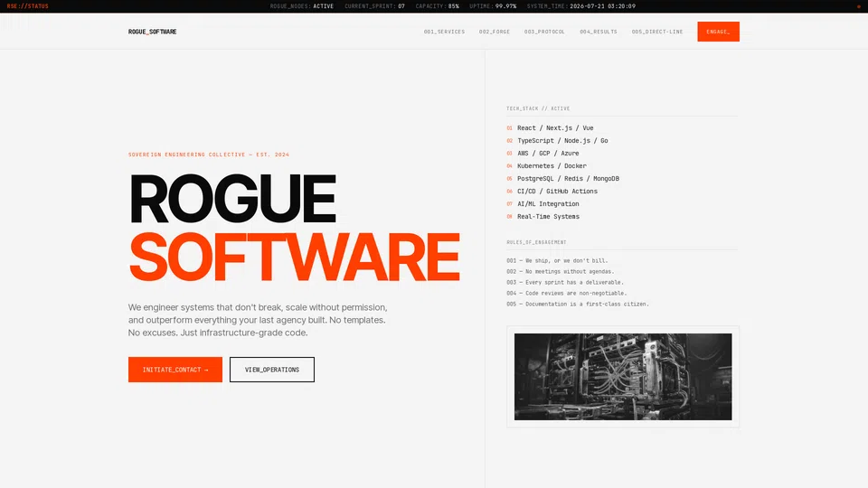Click rule 004 'Code reviews are non-negotiable.'
Image resolution: width=868 pixels, height=488 pixels.
tap(566, 293)
